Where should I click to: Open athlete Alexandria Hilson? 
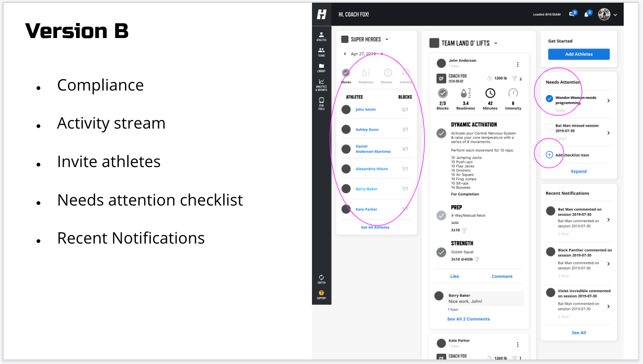(x=371, y=169)
